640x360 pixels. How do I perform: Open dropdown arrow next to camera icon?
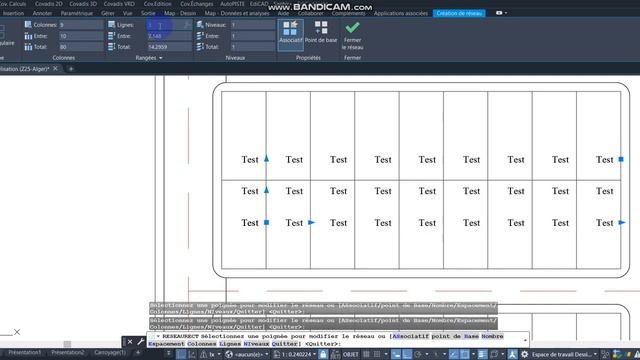506,13
